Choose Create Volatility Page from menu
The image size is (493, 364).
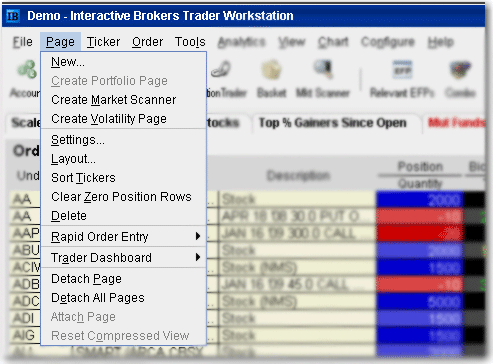[x=109, y=119]
